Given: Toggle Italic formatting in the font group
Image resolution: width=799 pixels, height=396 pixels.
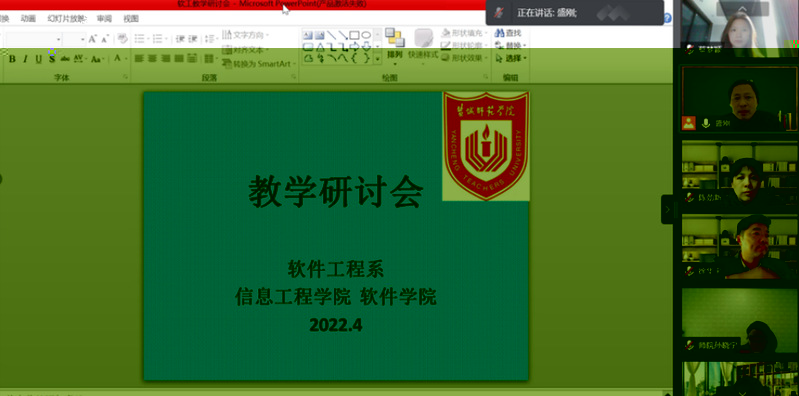Looking at the screenshot, I should coord(25,59).
